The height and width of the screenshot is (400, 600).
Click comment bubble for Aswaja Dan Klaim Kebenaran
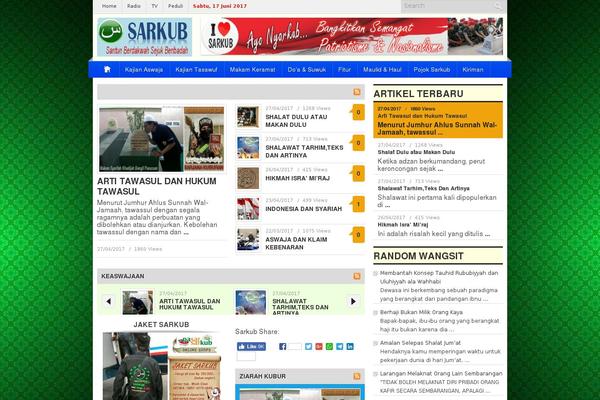click(x=357, y=235)
